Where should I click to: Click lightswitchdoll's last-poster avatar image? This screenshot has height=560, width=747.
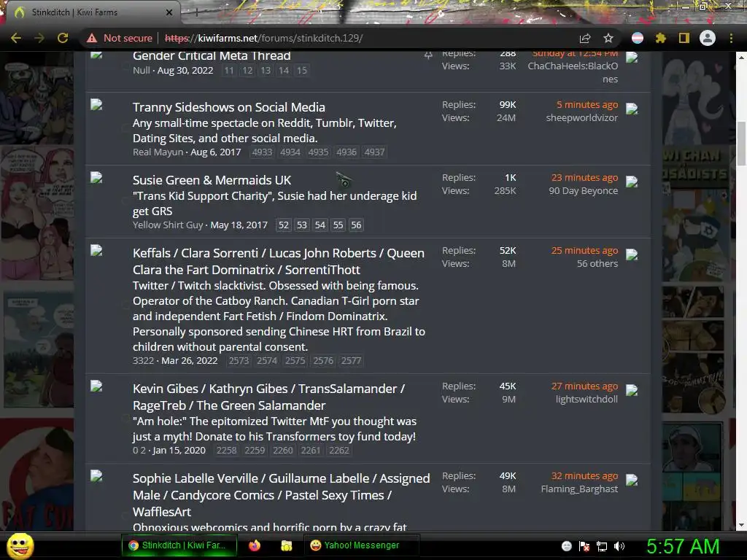(632, 390)
